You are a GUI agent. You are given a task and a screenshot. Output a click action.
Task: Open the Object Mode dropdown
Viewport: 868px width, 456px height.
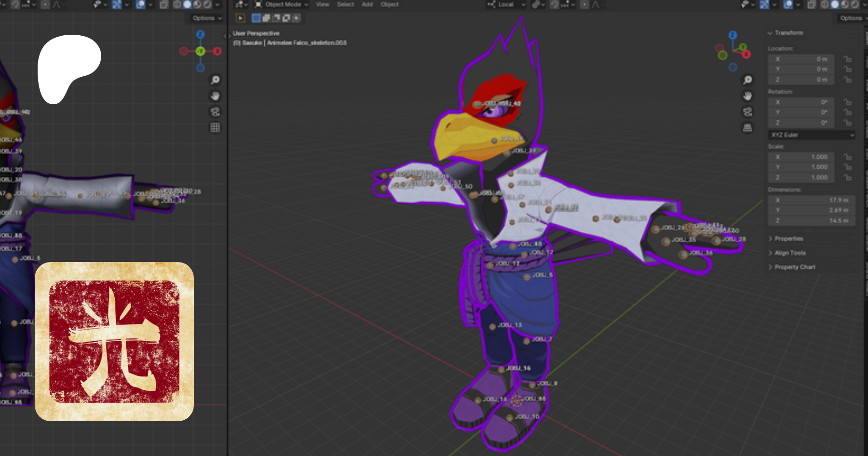coord(282,5)
